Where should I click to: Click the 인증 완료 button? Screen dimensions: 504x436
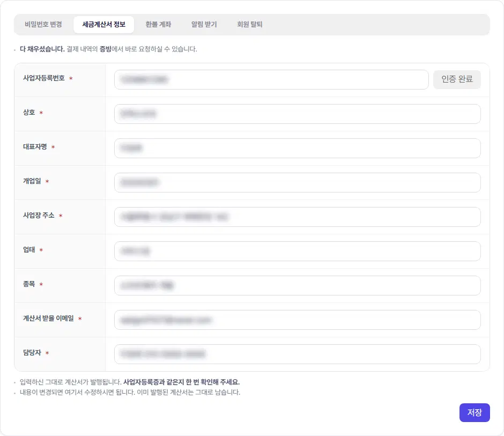457,79
